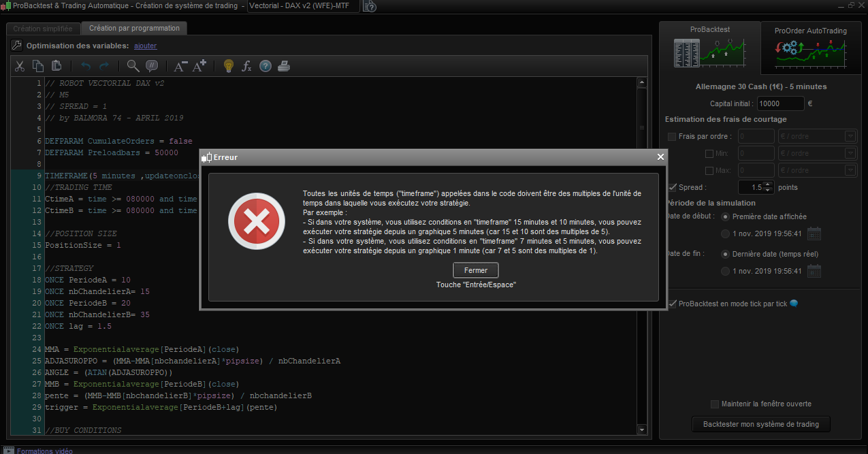Viewport: 868px width, 454px height.
Task: Open the fx function library icon
Action: coord(247,66)
